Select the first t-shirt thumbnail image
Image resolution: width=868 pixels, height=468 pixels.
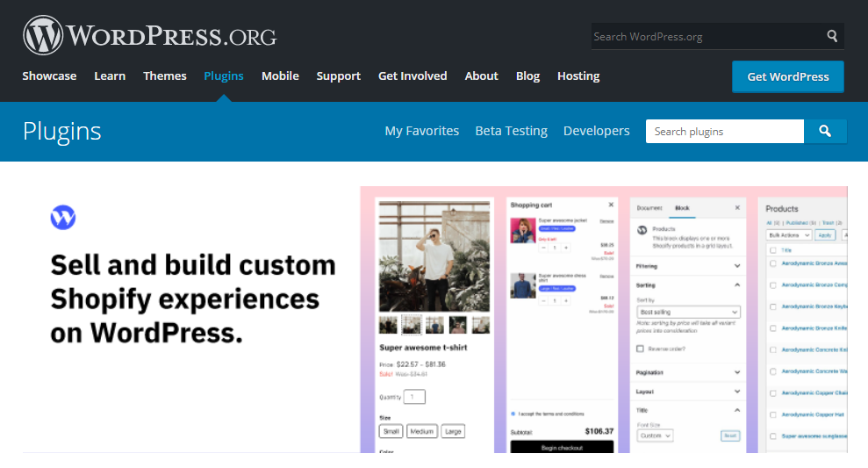click(x=388, y=325)
